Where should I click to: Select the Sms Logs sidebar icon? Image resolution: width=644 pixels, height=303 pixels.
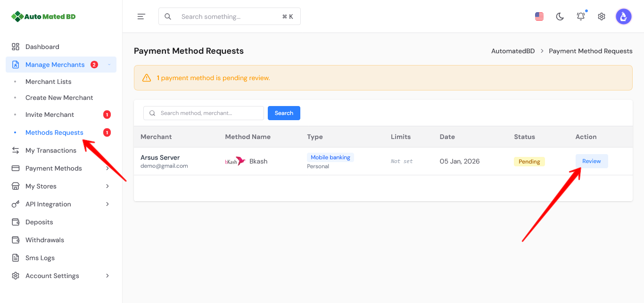tap(15, 257)
